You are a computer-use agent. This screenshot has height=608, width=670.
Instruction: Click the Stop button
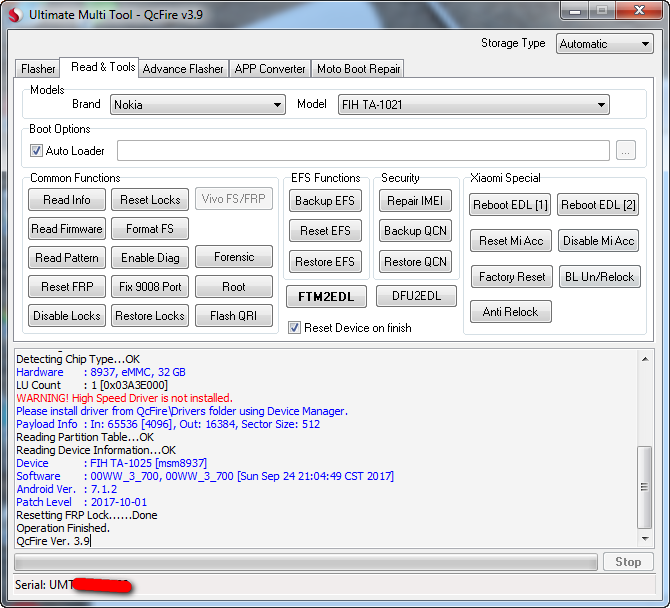[628, 562]
